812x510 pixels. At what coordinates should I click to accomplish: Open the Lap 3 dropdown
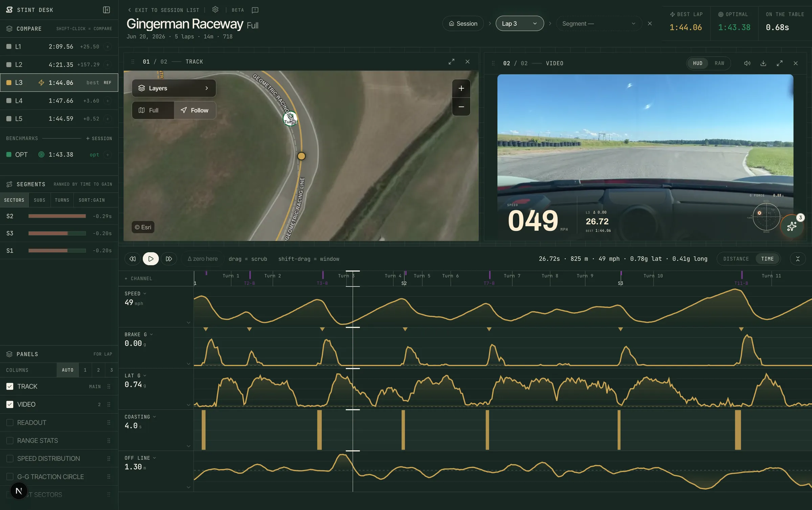click(520, 23)
